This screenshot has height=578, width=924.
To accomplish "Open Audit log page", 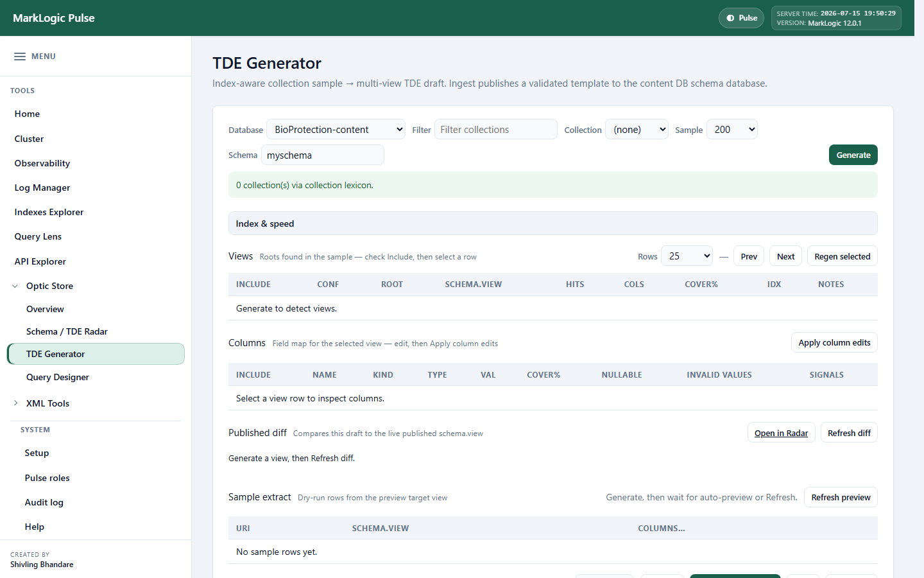I will click(x=44, y=502).
